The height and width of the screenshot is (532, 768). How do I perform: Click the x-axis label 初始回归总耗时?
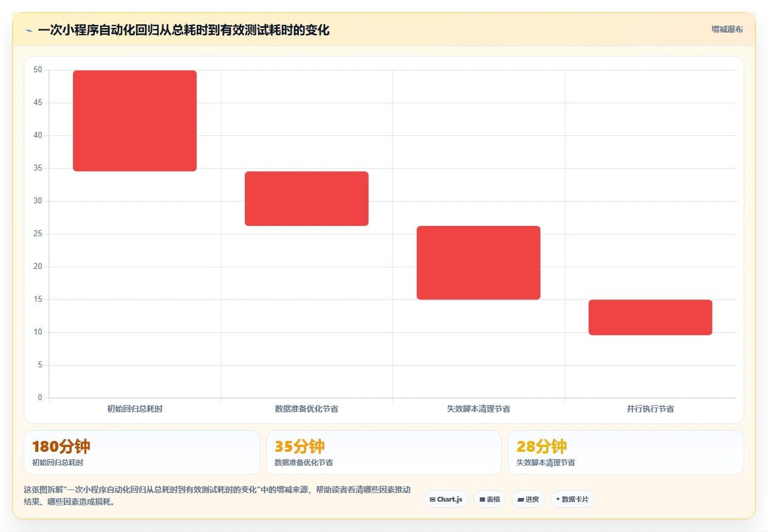[135, 409]
